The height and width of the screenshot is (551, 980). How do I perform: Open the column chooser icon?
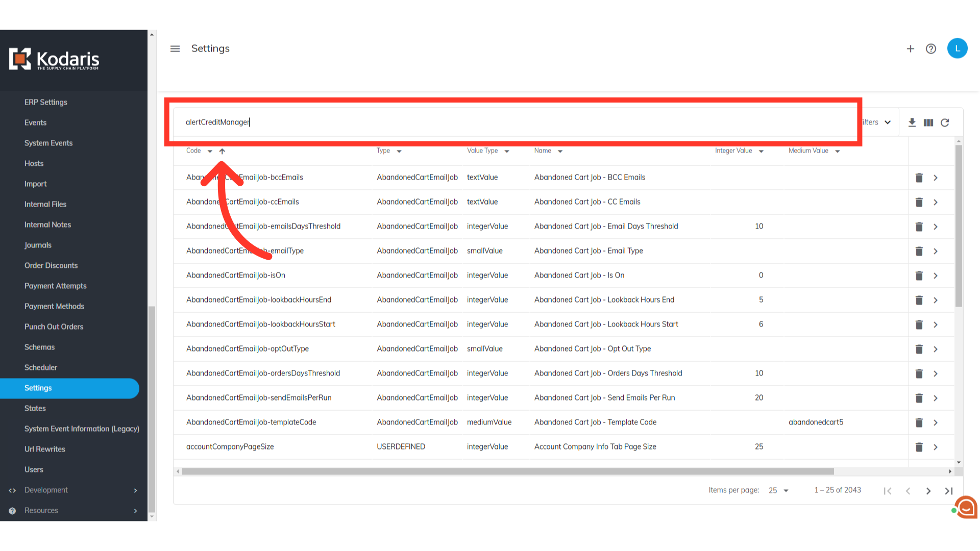(x=928, y=122)
